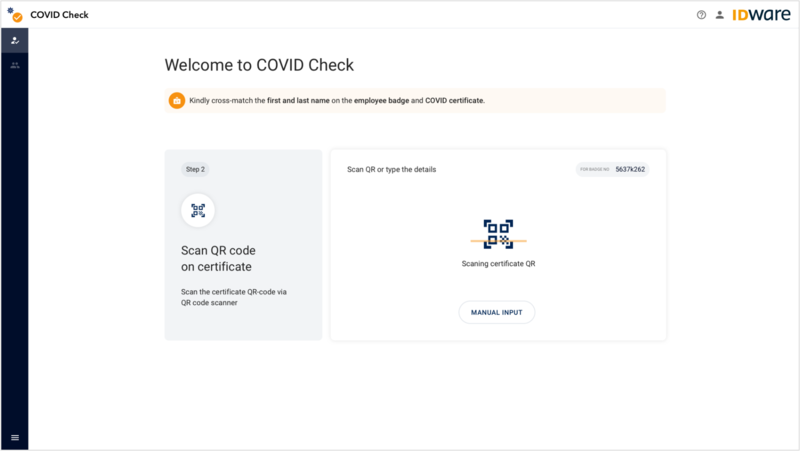800x451 pixels.
Task: Expand sidebar with hamburger menu icon
Action: (x=15, y=438)
